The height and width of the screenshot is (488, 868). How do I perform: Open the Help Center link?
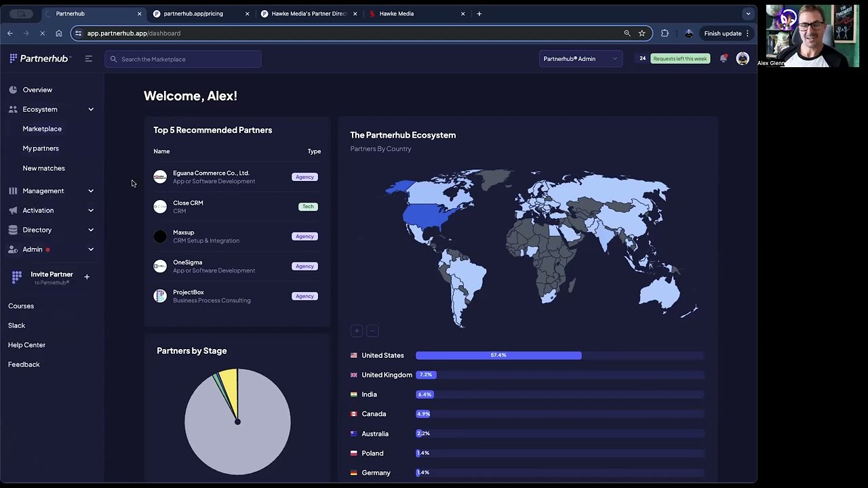pos(26,345)
